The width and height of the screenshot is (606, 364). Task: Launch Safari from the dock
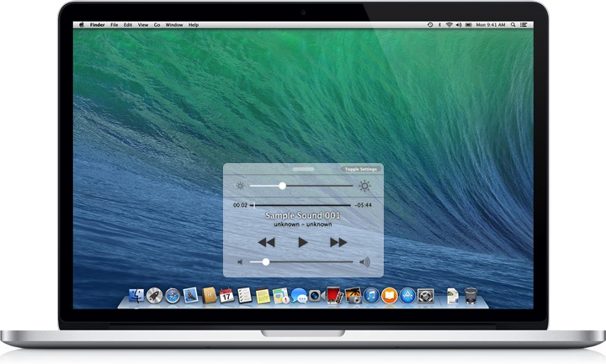(173, 296)
